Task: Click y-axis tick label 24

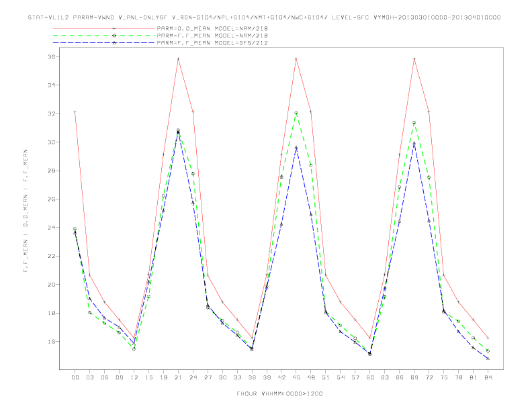Action: (x=52, y=228)
